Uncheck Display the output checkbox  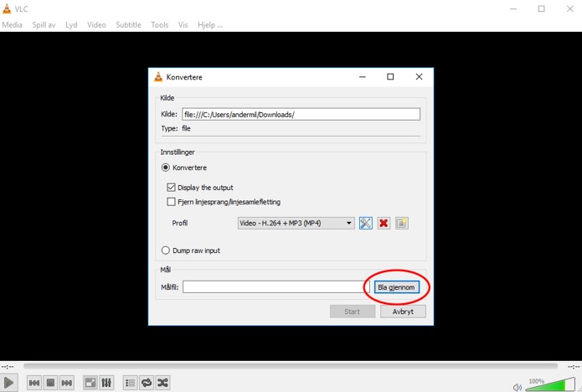pyautogui.click(x=171, y=188)
